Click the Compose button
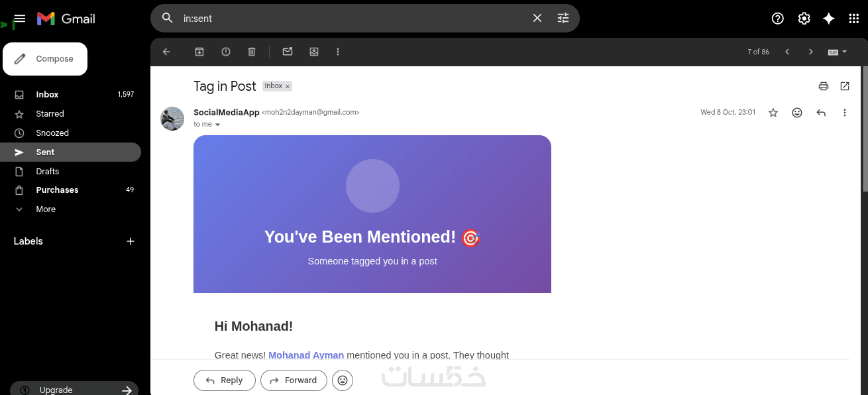 45,59
